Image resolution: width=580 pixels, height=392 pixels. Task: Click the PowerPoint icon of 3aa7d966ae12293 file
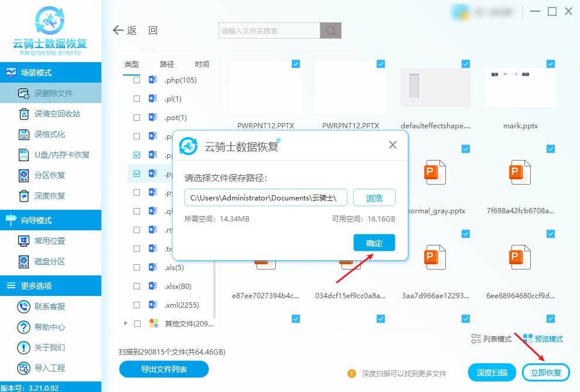pyautogui.click(x=435, y=257)
